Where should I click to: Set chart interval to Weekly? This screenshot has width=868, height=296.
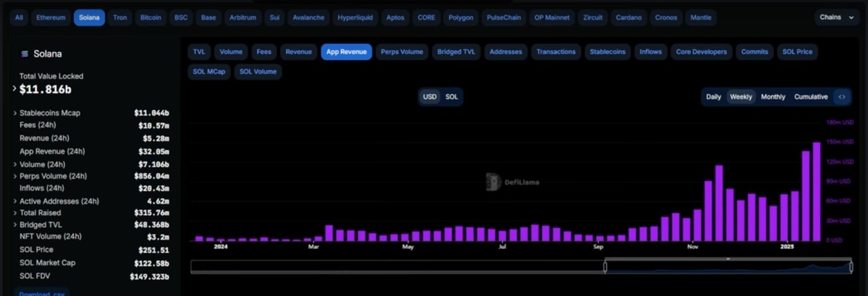click(741, 97)
